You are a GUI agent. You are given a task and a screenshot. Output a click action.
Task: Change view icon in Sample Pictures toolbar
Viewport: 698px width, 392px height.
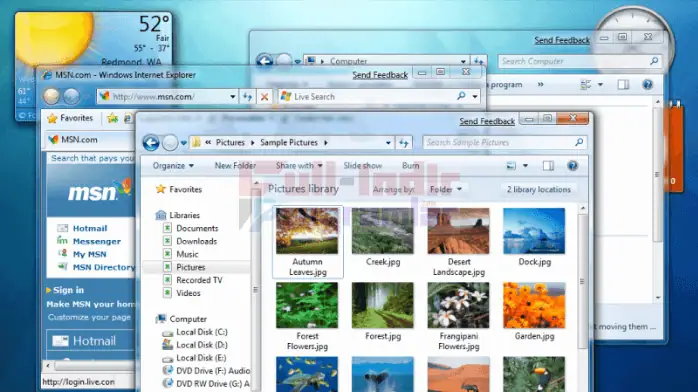pos(511,166)
